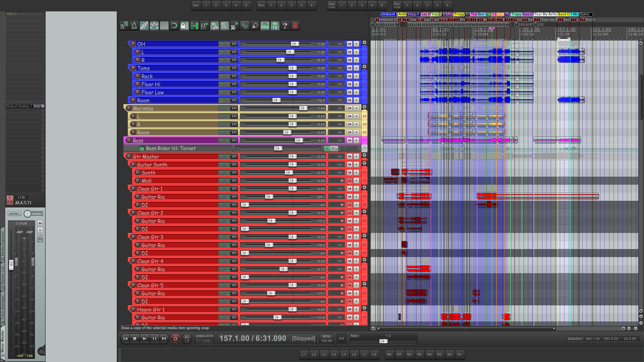The width and height of the screenshot is (644, 362).
Task: Click the walking figures toolbar icon
Action: pos(204,25)
